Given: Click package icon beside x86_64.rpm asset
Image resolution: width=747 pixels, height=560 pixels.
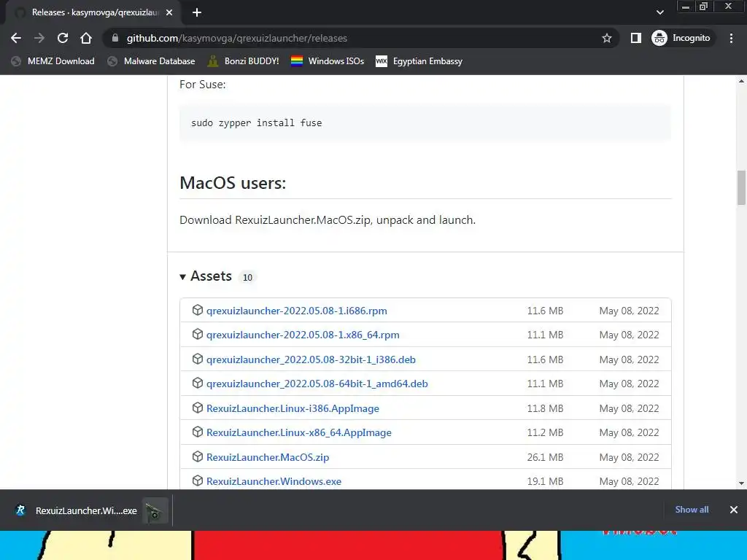Looking at the screenshot, I should tap(197, 334).
